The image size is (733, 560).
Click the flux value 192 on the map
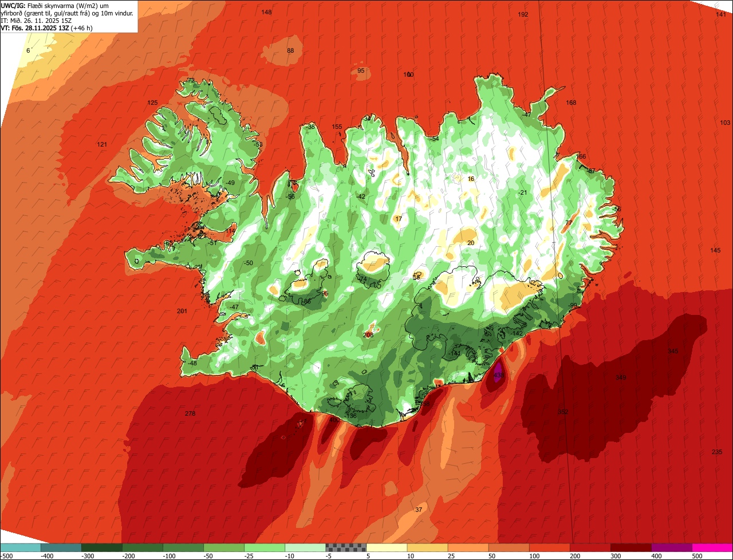[x=523, y=14]
